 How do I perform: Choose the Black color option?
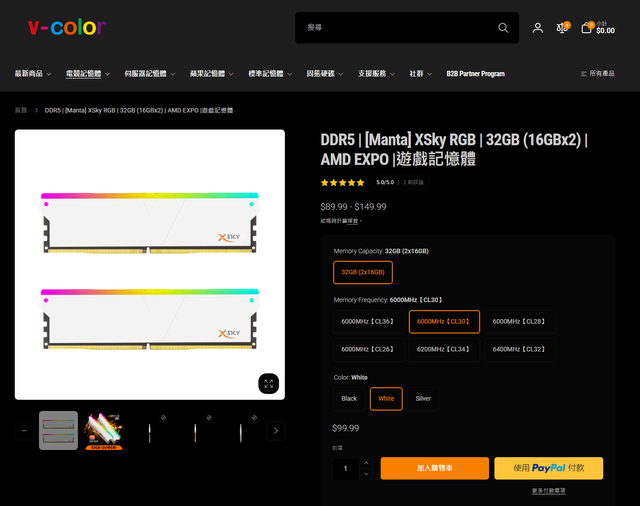[x=349, y=399]
